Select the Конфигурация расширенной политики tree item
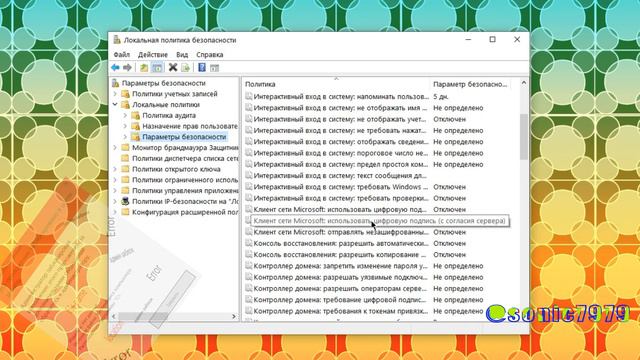Viewport: 640px width, 360px height. click(x=185, y=212)
